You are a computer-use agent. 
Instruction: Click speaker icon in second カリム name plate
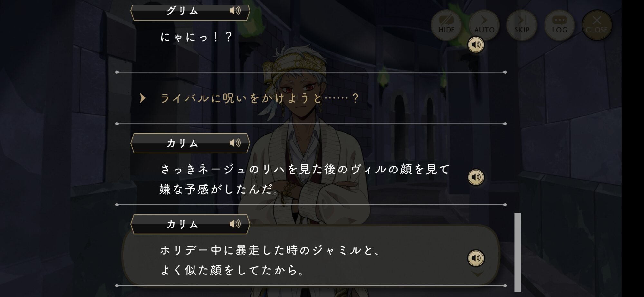(x=235, y=224)
